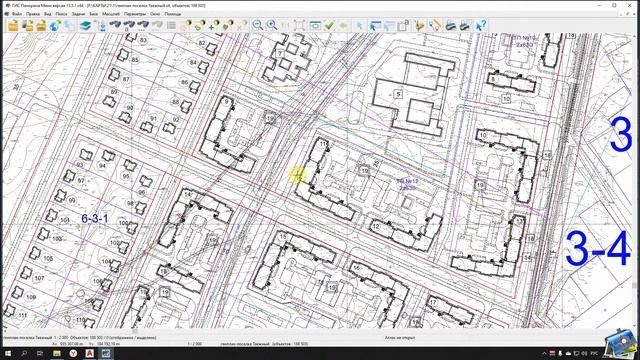Click the help cursor with question mark

pyautogui.click(x=481, y=26)
